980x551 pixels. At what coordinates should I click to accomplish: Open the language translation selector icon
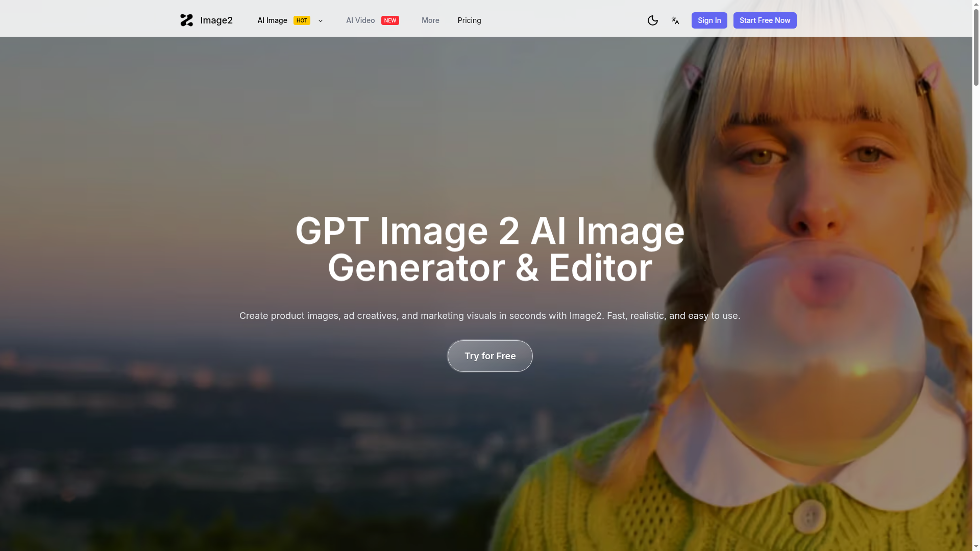pyautogui.click(x=675, y=20)
